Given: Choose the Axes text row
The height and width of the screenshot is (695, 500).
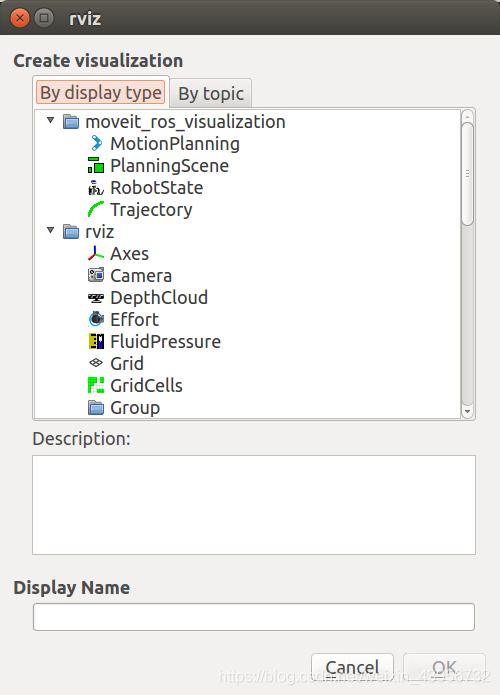Looking at the screenshot, I should click(x=129, y=254).
